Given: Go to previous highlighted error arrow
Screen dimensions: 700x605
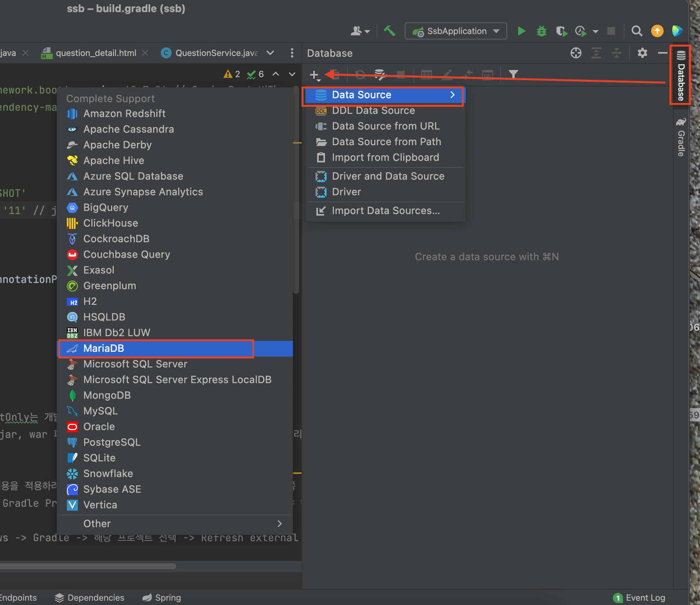Looking at the screenshot, I should (276, 74).
